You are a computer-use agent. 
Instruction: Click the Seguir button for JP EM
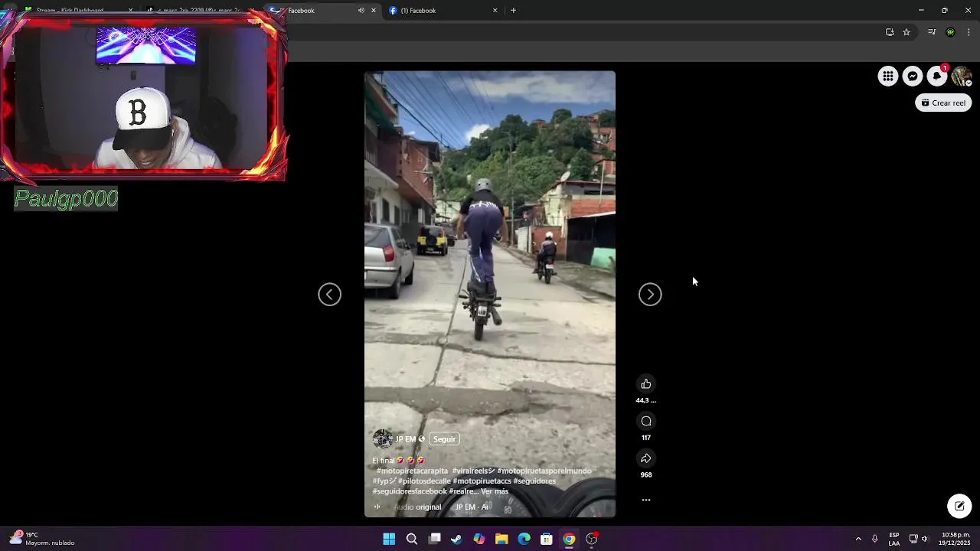pyautogui.click(x=444, y=439)
